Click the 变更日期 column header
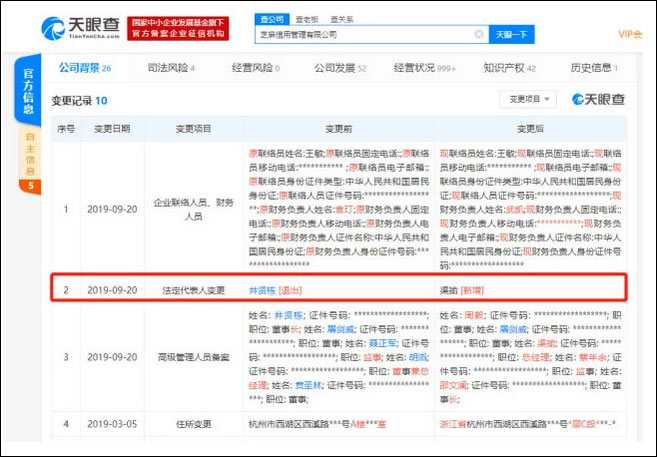 click(112, 129)
